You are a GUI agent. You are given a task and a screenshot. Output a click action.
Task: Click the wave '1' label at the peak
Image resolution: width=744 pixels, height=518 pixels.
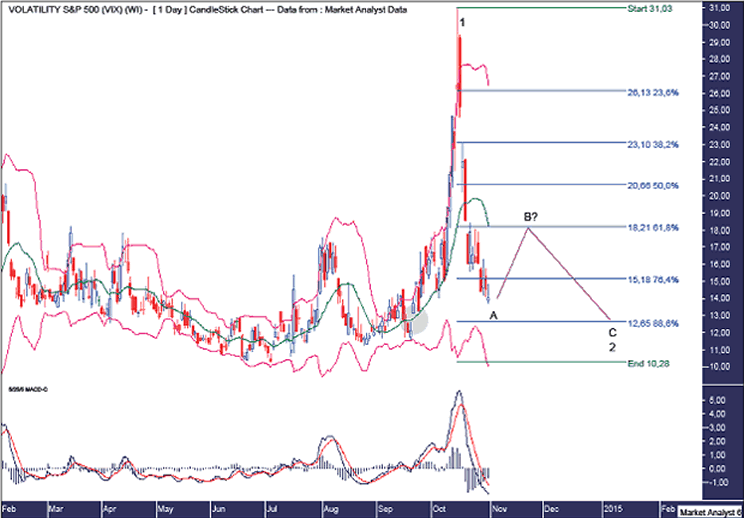[465, 23]
